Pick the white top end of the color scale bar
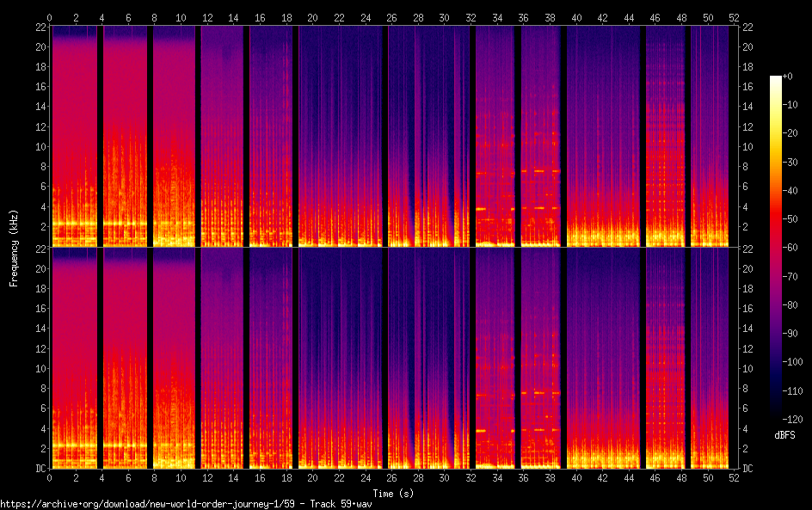The height and width of the screenshot is (510, 812). tap(776, 79)
